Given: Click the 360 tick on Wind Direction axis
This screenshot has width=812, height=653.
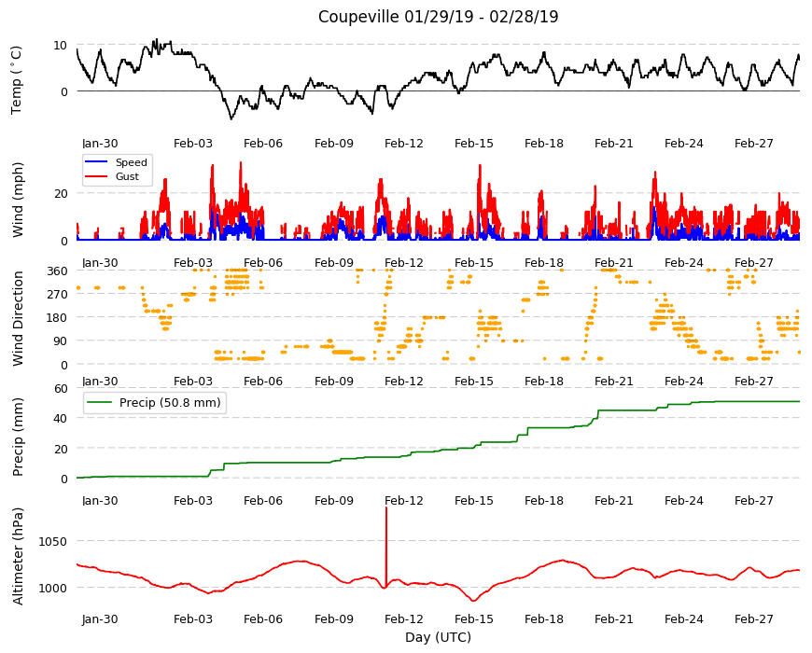Looking at the screenshot, I should tap(57, 271).
